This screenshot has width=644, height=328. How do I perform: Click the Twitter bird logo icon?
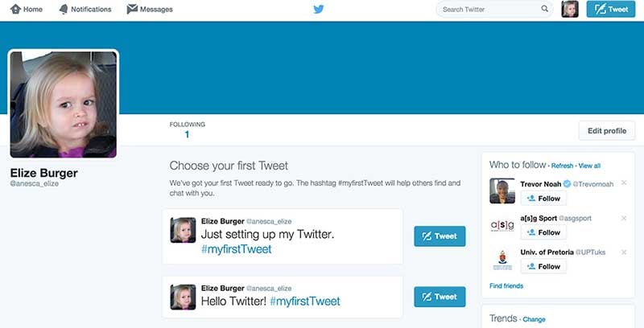tap(318, 9)
